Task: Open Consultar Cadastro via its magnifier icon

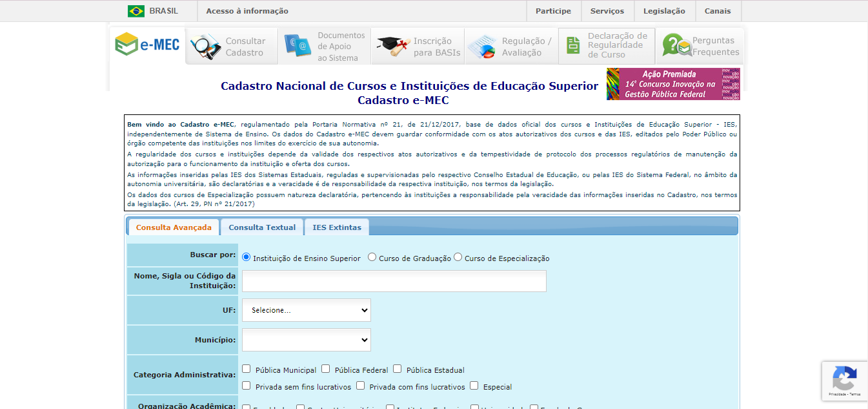Action: tap(206, 47)
